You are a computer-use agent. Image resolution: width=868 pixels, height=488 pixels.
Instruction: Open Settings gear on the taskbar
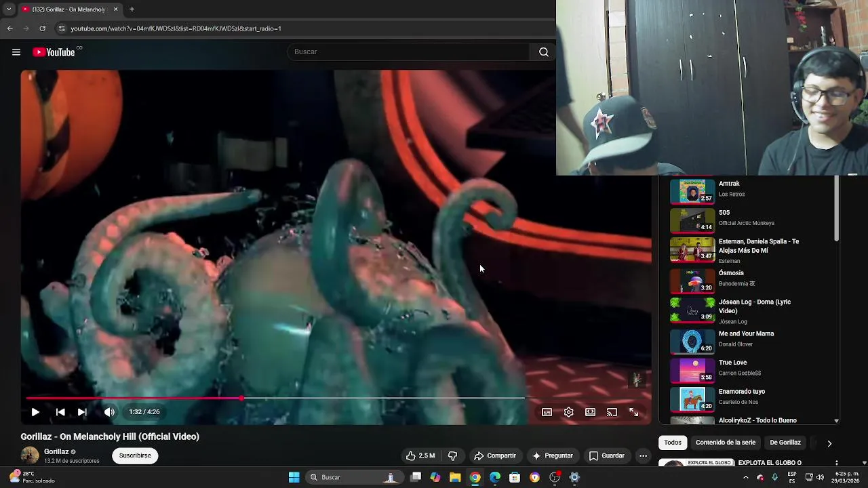(x=574, y=477)
